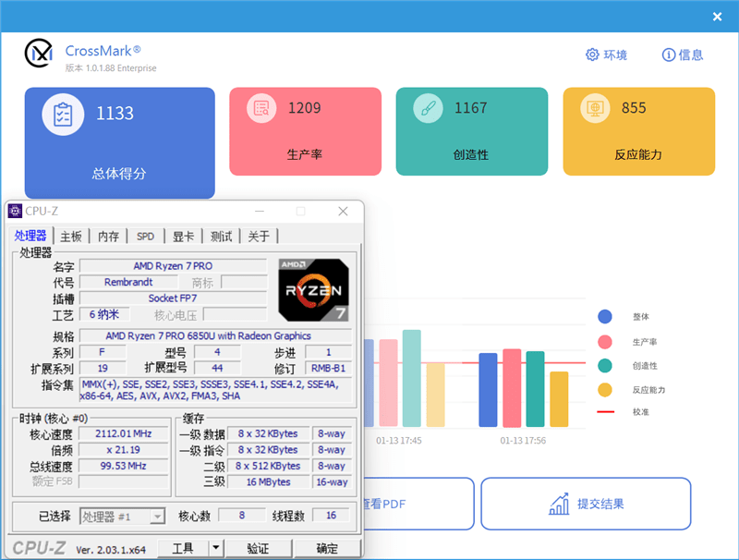The image size is (739, 560).
Task: Toggle the 校准 red line legend
Action: tap(606, 412)
